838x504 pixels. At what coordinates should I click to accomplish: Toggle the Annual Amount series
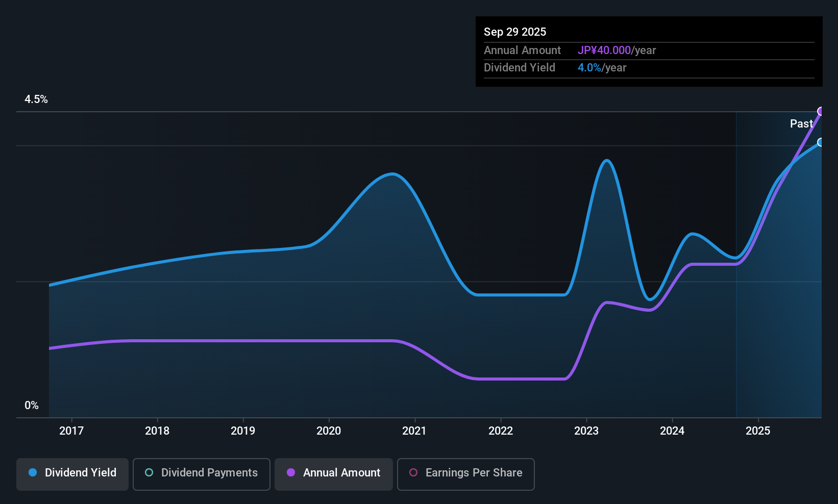(334, 474)
